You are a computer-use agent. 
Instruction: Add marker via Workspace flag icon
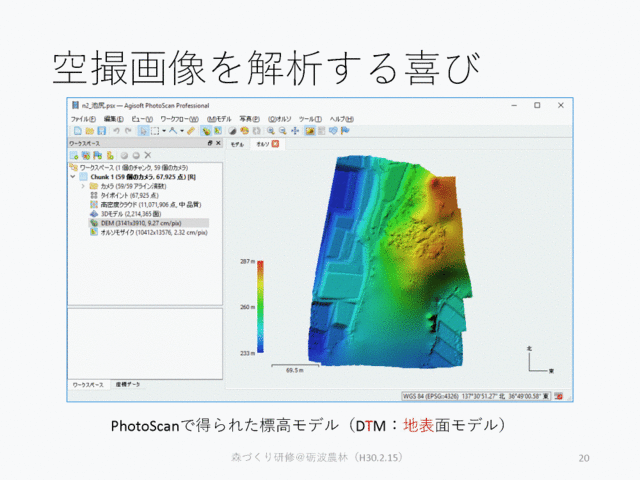(98, 155)
